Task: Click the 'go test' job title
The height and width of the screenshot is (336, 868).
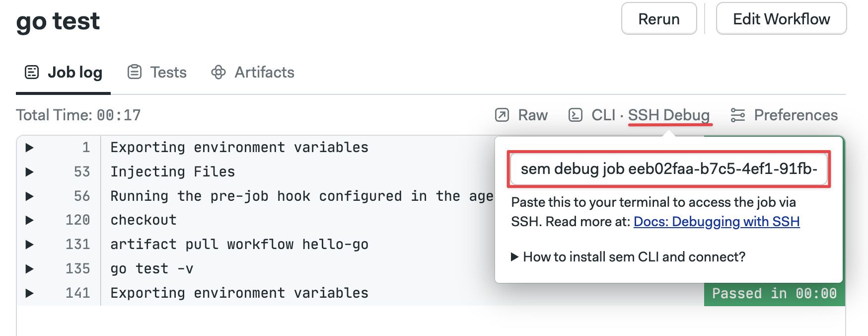Action: (58, 22)
